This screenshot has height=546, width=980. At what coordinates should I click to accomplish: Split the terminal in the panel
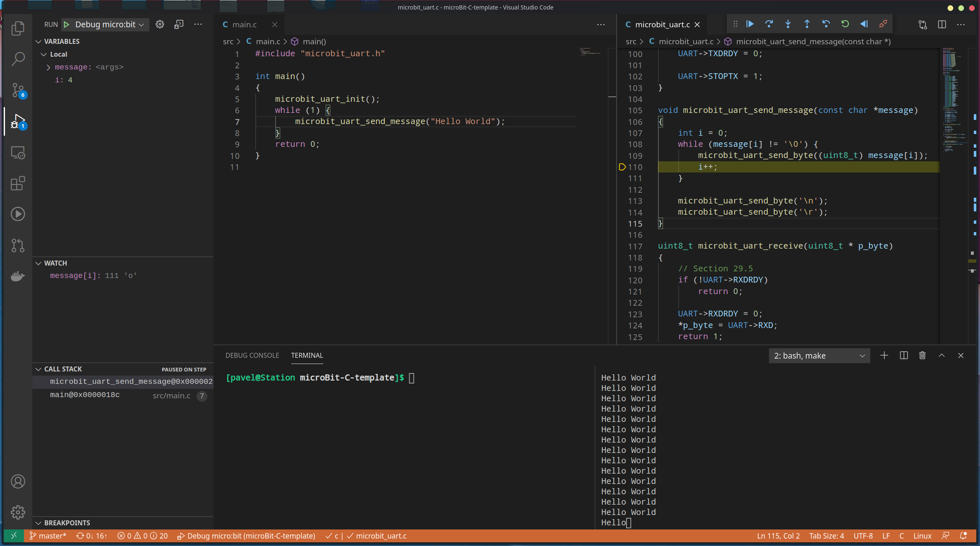904,355
